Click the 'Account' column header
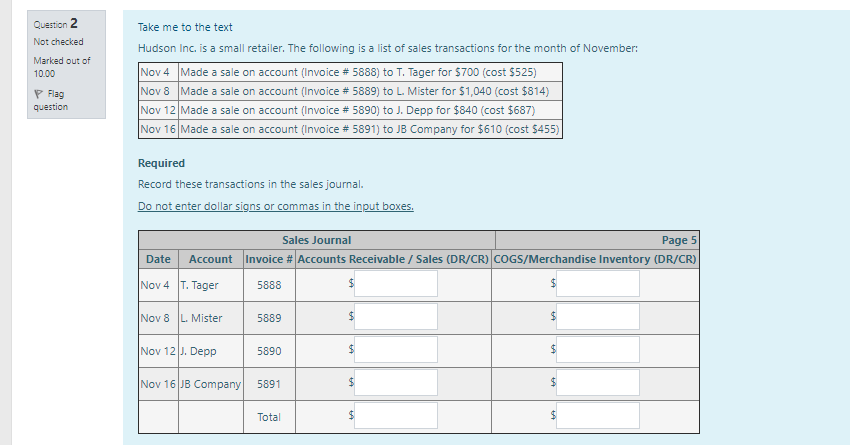The width and height of the screenshot is (850, 445). (x=210, y=259)
